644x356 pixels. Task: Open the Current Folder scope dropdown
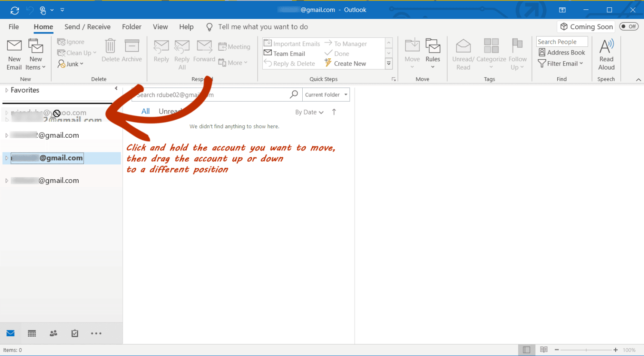326,95
